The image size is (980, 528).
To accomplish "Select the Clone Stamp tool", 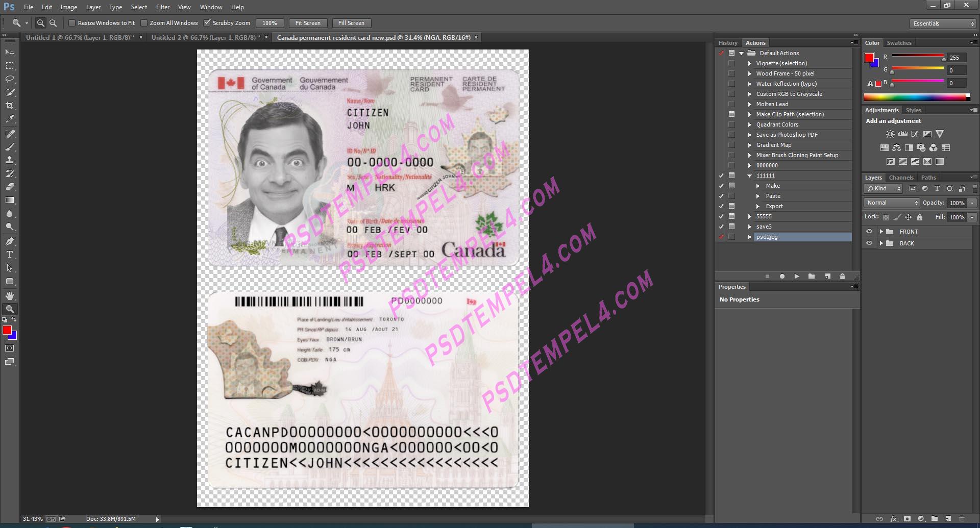I will (x=10, y=161).
